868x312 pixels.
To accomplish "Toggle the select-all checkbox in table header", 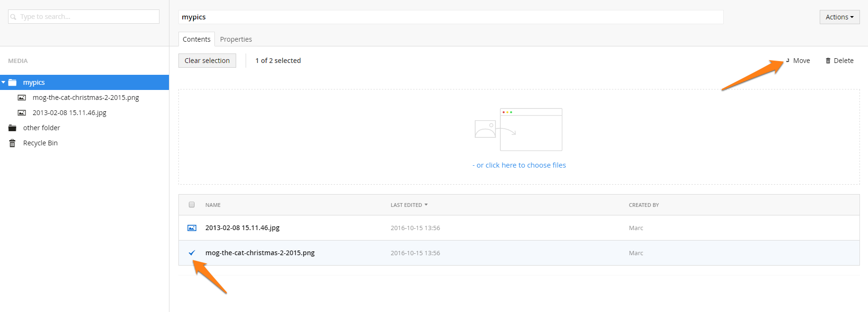I will pos(192,205).
